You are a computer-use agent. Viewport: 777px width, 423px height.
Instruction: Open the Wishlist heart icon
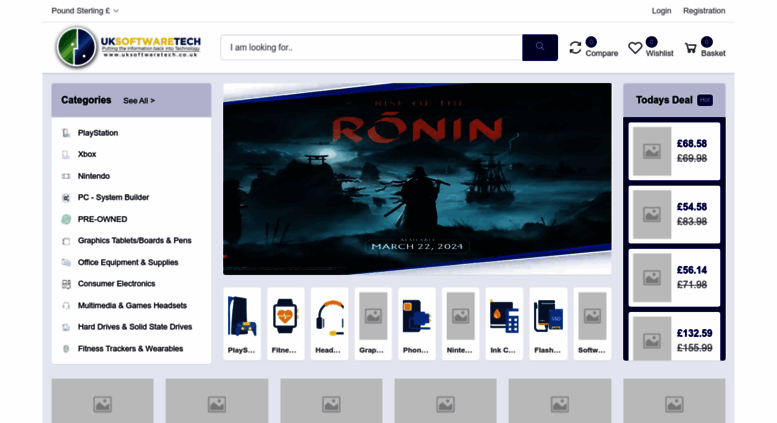[635, 48]
